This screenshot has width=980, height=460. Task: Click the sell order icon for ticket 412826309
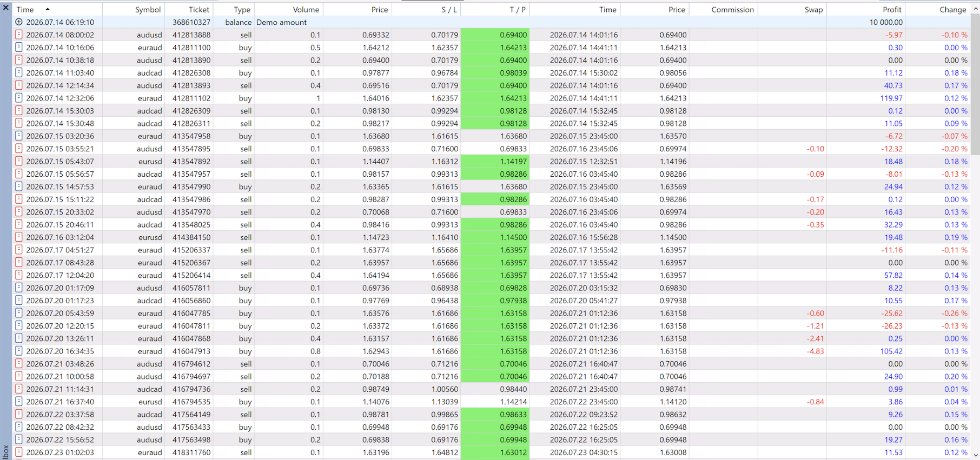point(19,111)
